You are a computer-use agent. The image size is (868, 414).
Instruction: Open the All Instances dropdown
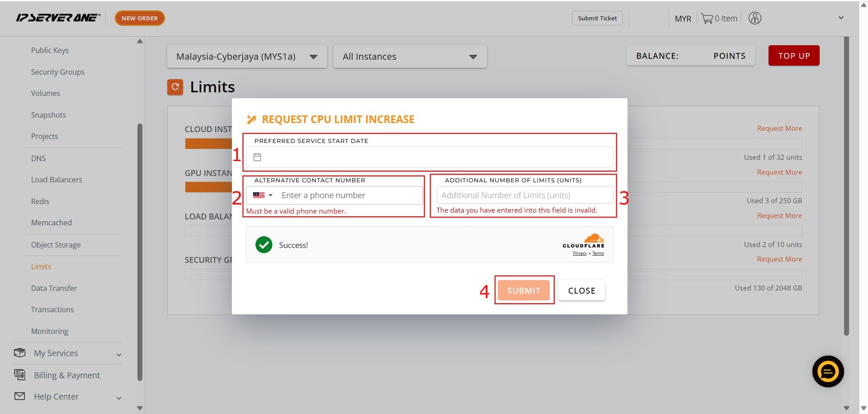(410, 57)
